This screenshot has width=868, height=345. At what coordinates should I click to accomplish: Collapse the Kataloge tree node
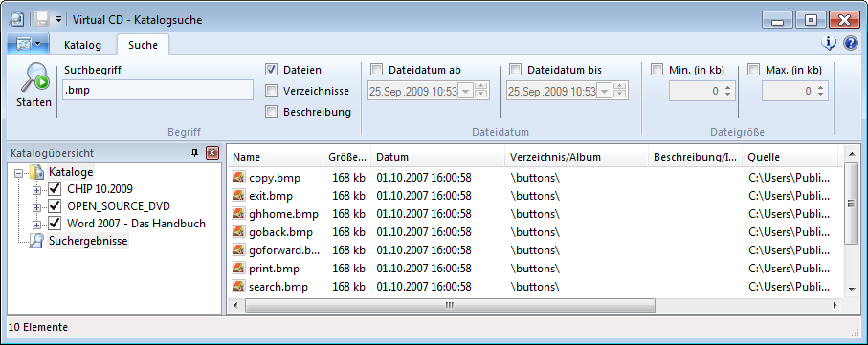[x=19, y=173]
